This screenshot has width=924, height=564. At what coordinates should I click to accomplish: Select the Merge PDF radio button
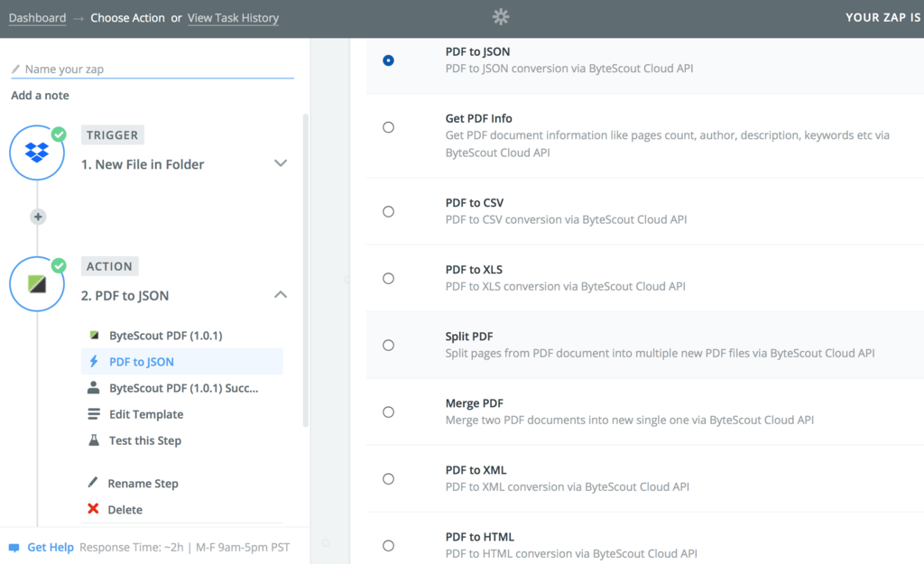tap(388, 412)
